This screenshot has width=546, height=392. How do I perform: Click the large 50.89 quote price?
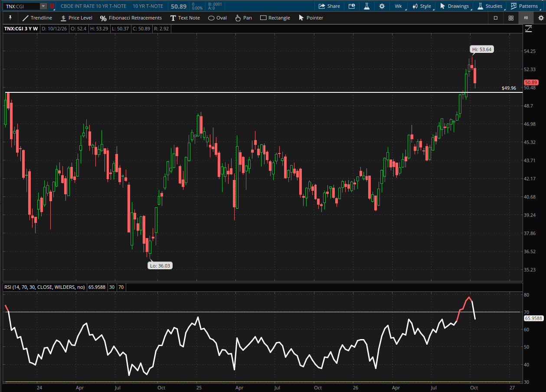[179, 7]
